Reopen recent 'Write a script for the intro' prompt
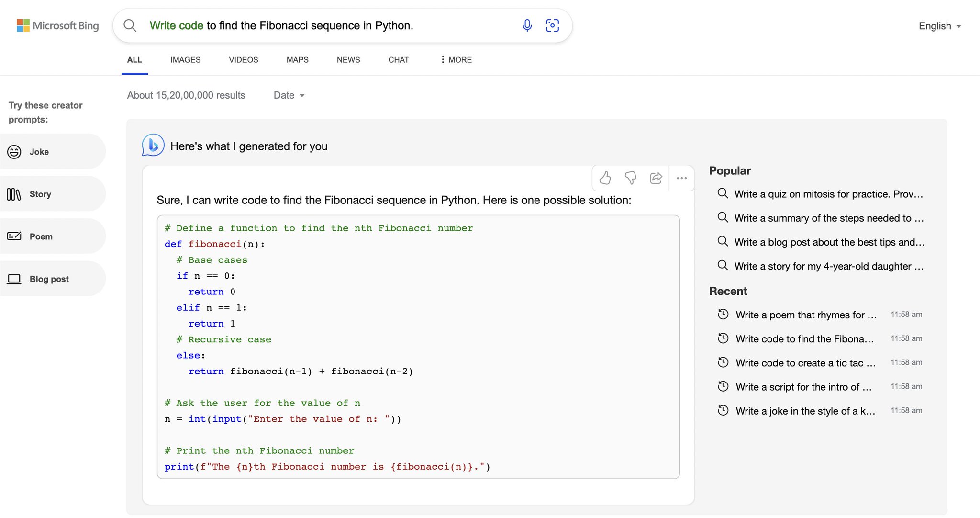This screenshot has height=518, width=980. [804, 386]
